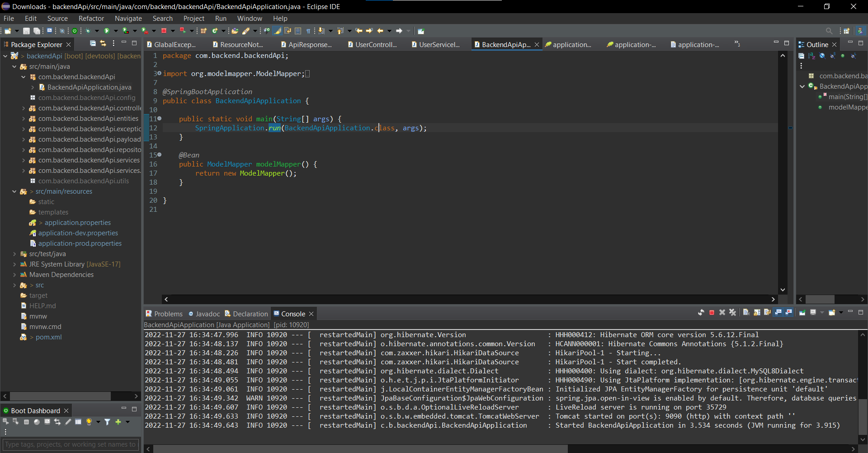The height and width of the screenshot is (453, 868).
Task: Run the BackendApiApplication from the toolbar
Action: tap(106, 30)
